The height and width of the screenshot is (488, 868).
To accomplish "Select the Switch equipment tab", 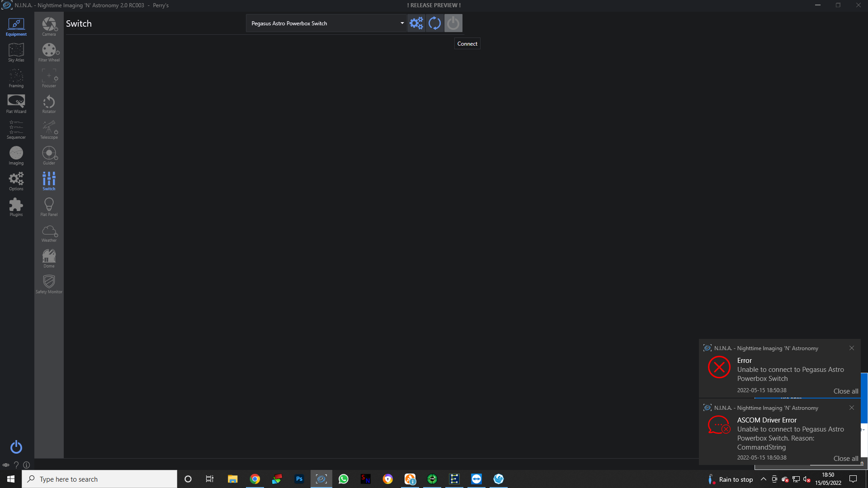I will [x=49, y=181].
